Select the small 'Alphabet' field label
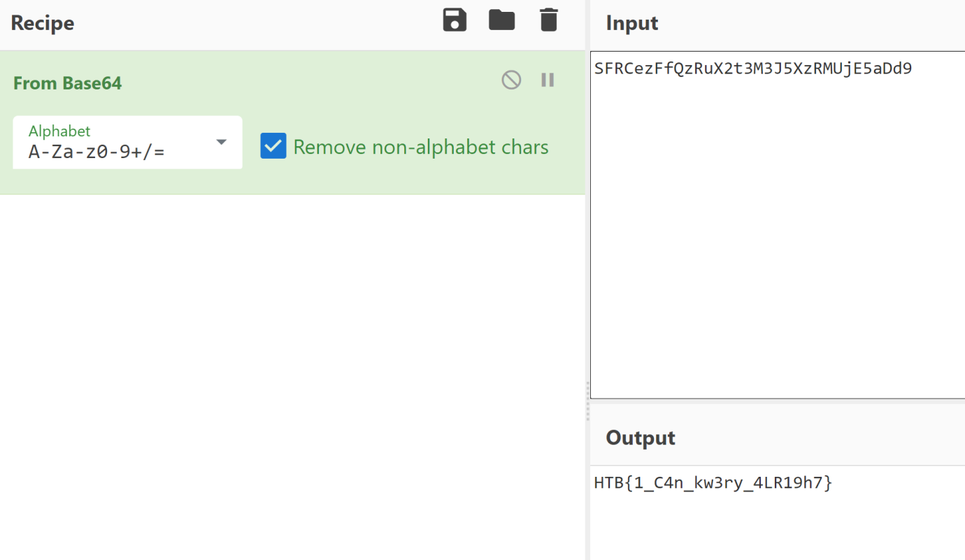965x560 pixels. coord(59,131)
